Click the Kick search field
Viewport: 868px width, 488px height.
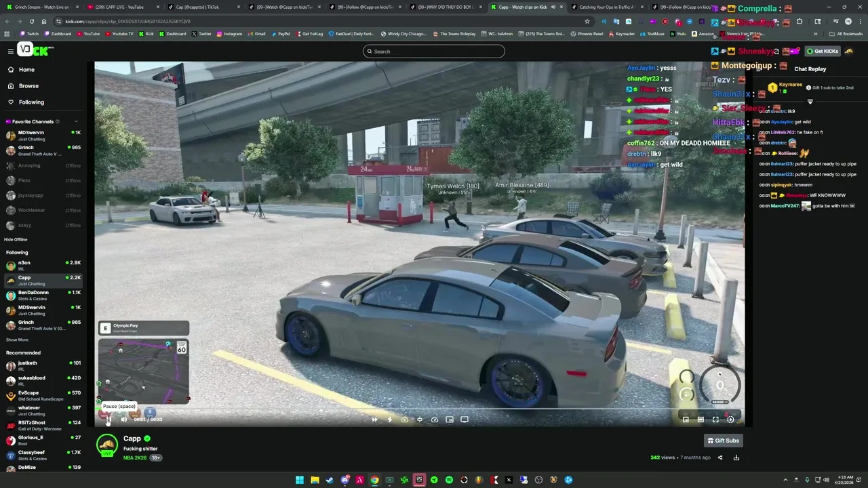pyautogui.click(x=434, y=52)
